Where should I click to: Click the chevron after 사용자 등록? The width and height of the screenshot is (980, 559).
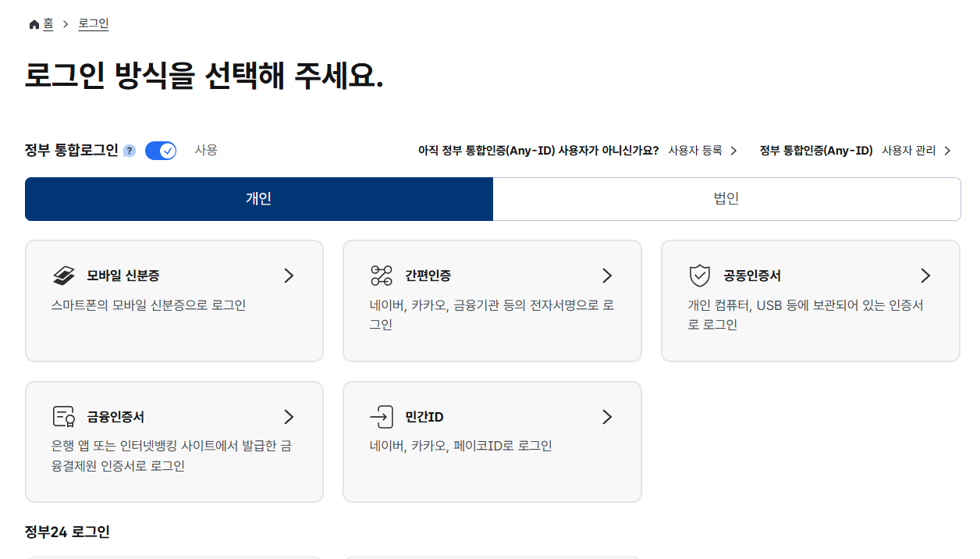[733, 151]
